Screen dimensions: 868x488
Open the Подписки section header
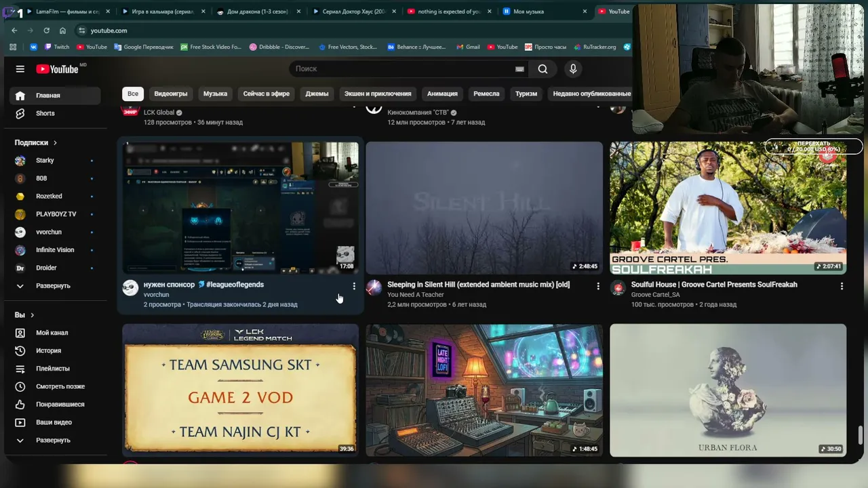point(36,143)
